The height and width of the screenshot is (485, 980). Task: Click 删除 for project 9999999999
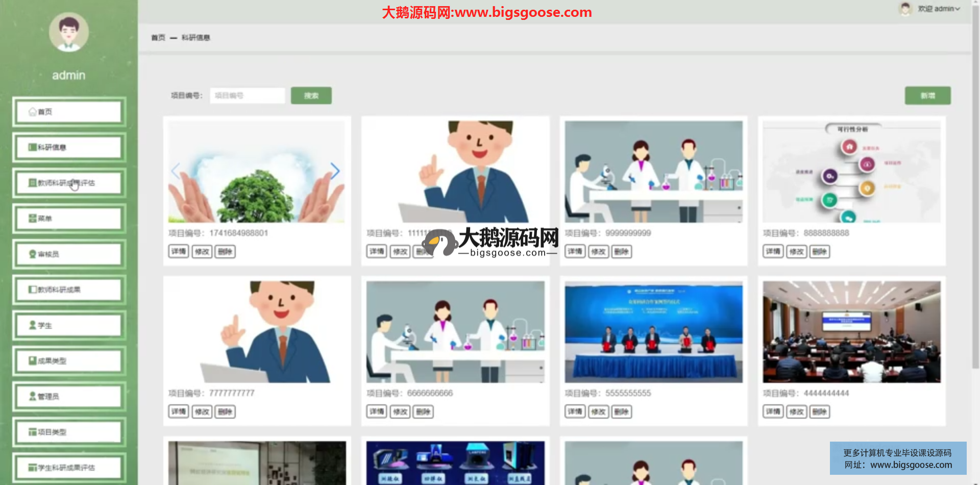(x=621, y=252)
